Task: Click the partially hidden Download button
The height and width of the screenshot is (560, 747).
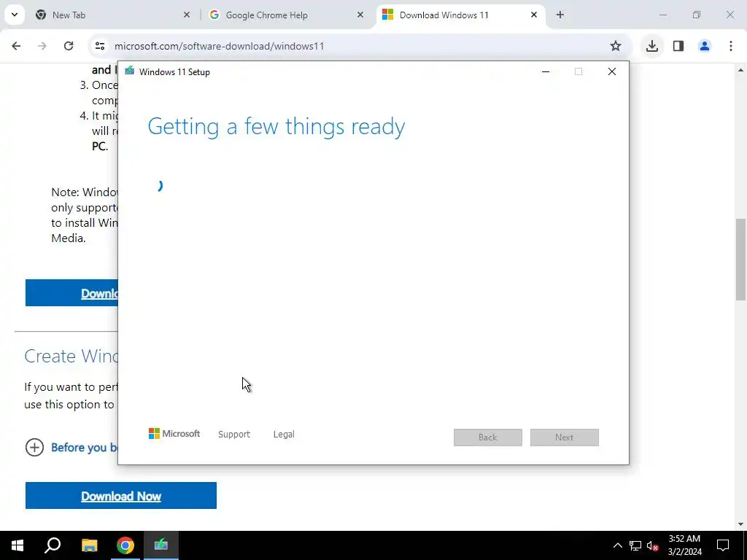Action: tap(71, 293)
